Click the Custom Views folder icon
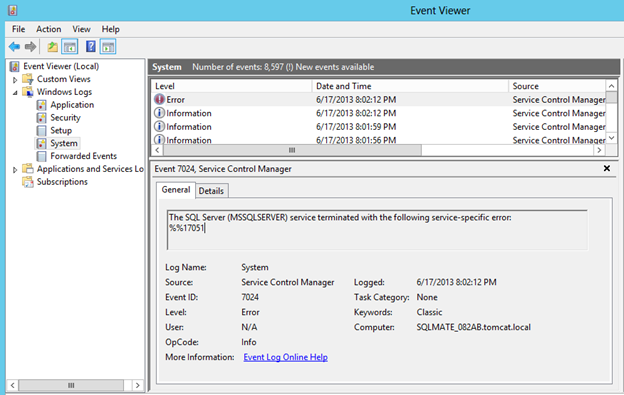 click(x=28, y=79)
